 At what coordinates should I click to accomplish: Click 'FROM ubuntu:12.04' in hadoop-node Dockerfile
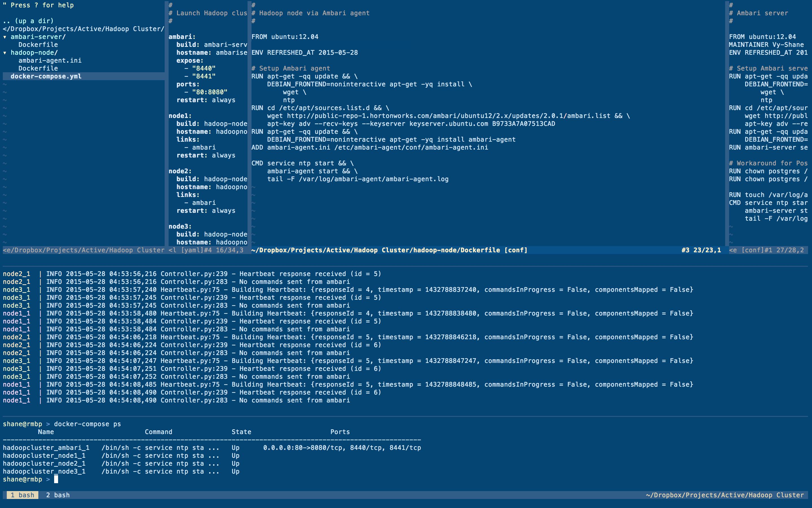point(285,37)
